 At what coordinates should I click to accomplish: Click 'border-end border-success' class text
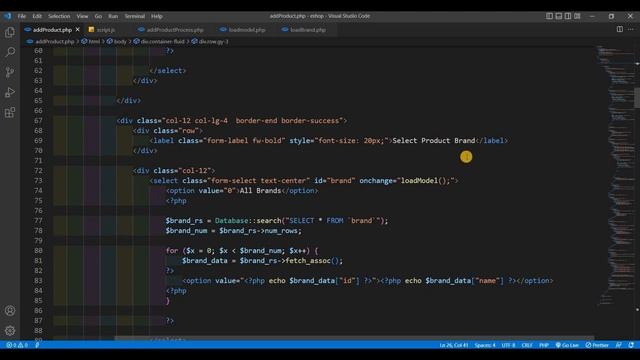(x=287, y=120)
